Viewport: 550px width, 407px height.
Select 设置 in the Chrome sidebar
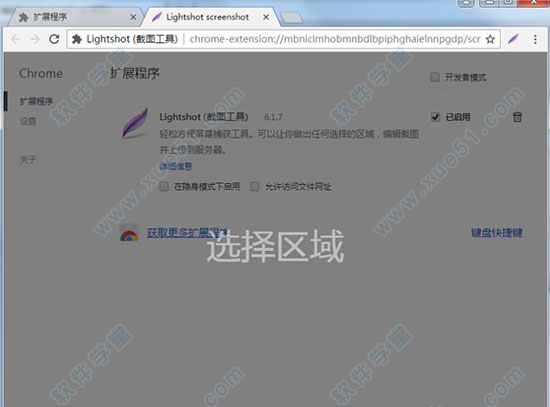[28, 121]
